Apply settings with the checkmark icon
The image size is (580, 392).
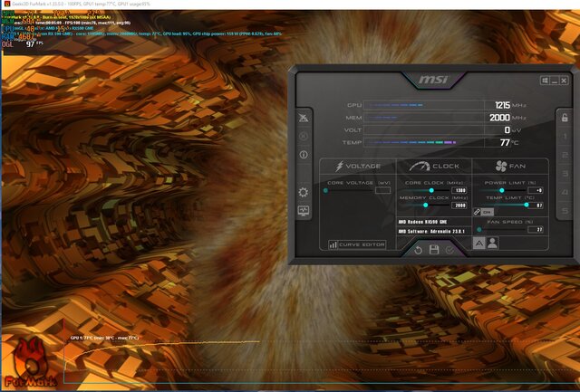[x=449, y=248]
